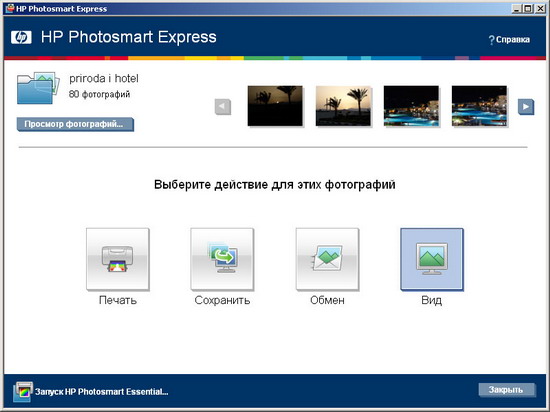
Task: Click the priroda i hotel folder icon
Action: pos(38,88)
